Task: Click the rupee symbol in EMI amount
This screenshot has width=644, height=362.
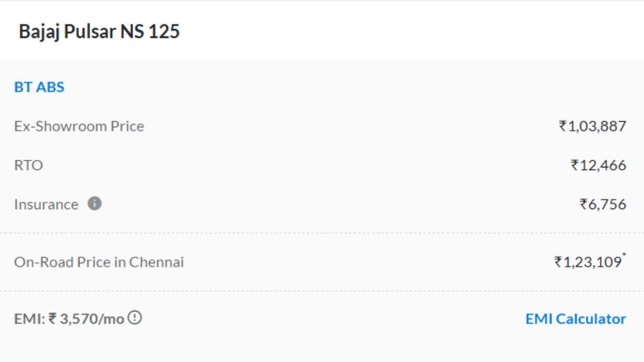Action: click(53, 318)
